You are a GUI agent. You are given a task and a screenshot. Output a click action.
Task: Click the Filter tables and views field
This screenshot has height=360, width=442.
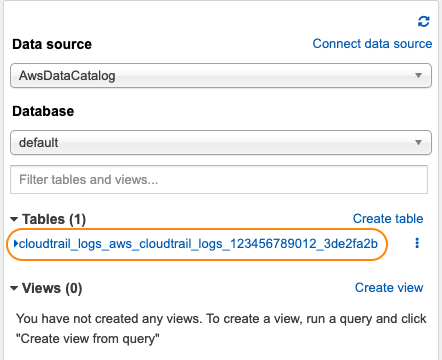pos(219,180)
